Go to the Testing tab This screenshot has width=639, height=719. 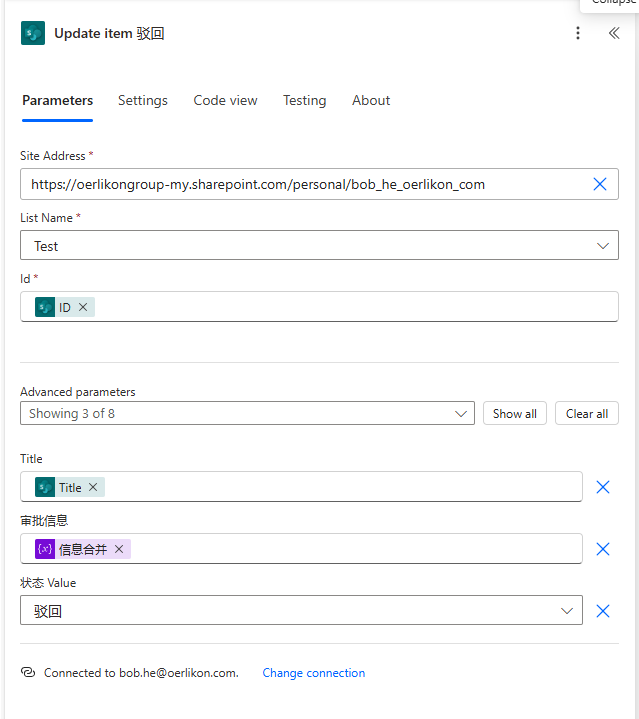pyautogui.click(x=304, y=100)
